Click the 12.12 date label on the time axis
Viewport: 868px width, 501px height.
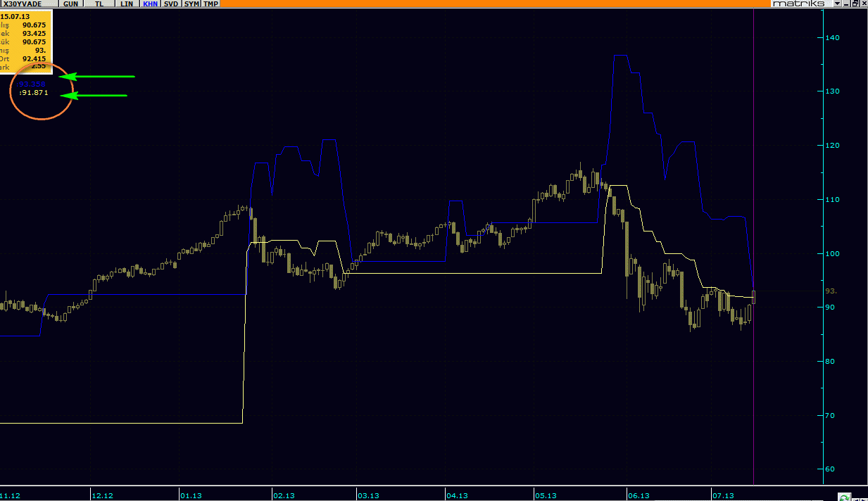point(103,495)
